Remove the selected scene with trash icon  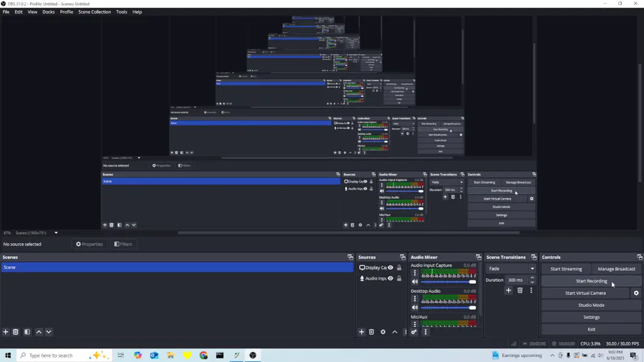(x=16, y=332)
